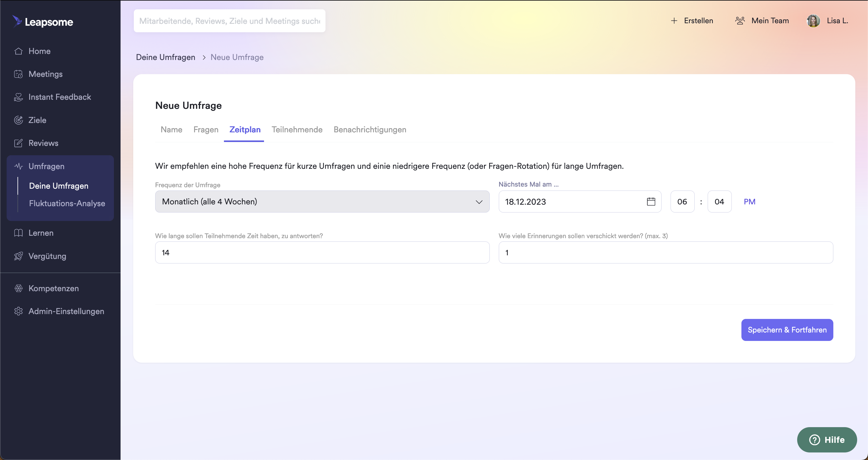The height and width of the screenshot is (460, 868).
Task: Open Meetings via its calendar icon
Action: [x=18, y=74]
